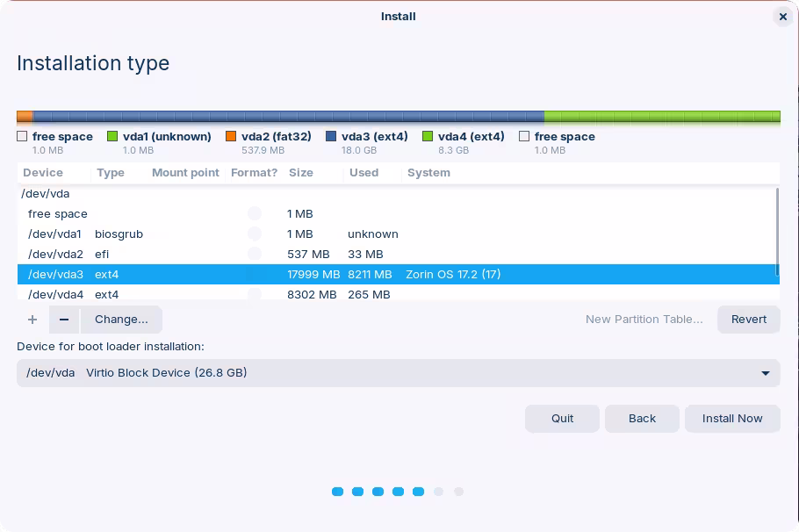Click the Device column header
Image resolution: width=799 pixels, height=532 pixels.
pos(43,173)
